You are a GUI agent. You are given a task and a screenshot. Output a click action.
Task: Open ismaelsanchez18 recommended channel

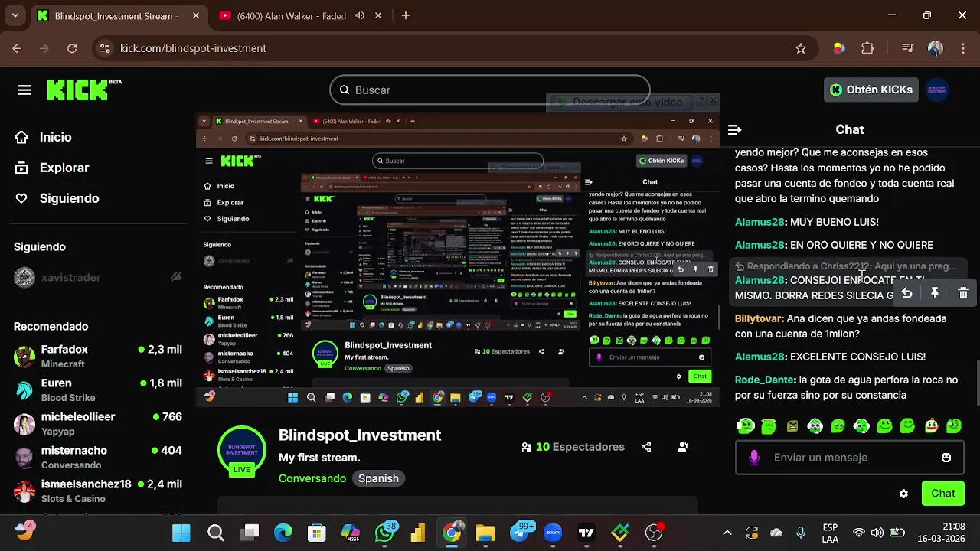[x=100, y=491]
